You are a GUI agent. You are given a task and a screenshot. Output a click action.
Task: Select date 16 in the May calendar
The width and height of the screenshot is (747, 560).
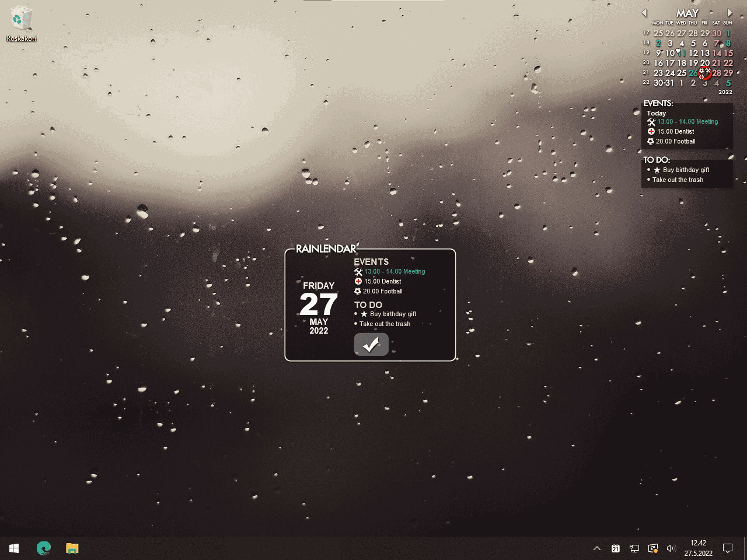[658, 63]
